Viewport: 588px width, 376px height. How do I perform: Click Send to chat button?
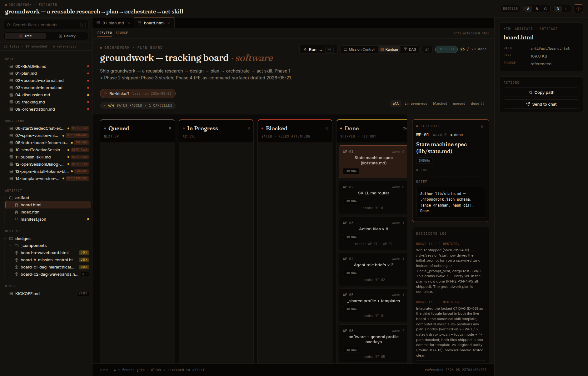click(541, 104)
